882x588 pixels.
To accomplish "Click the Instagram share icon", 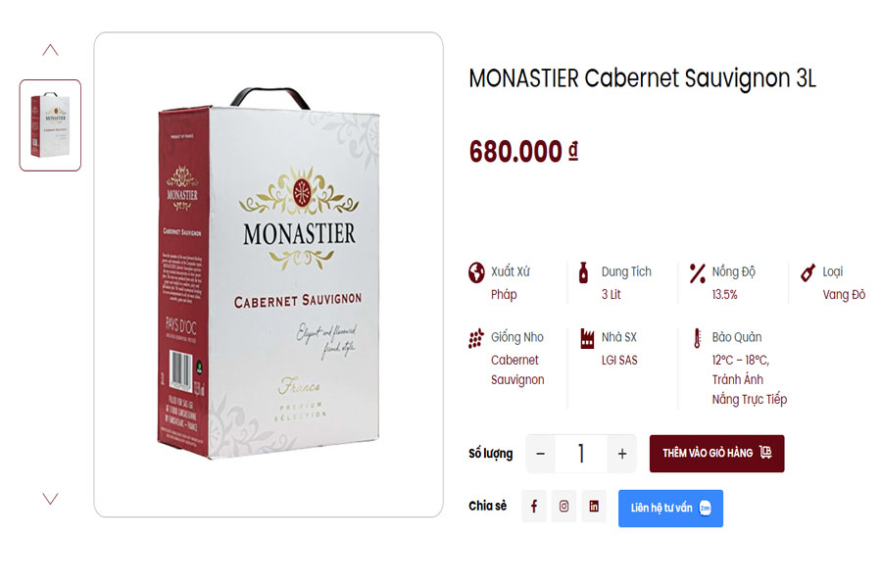I will [x=563, y=507].
